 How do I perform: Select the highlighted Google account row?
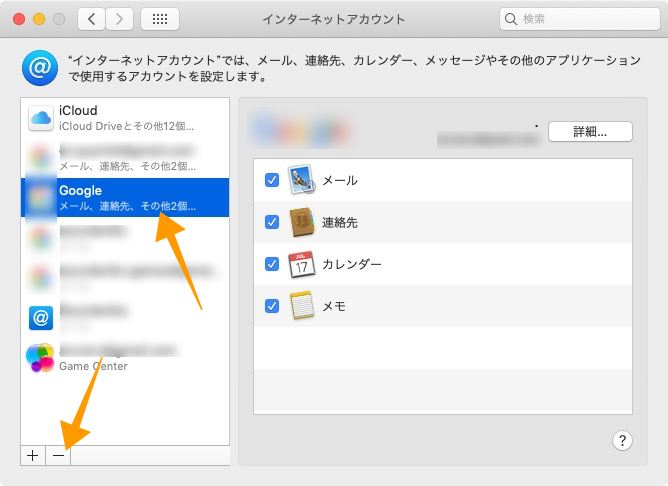pos(125,198)
